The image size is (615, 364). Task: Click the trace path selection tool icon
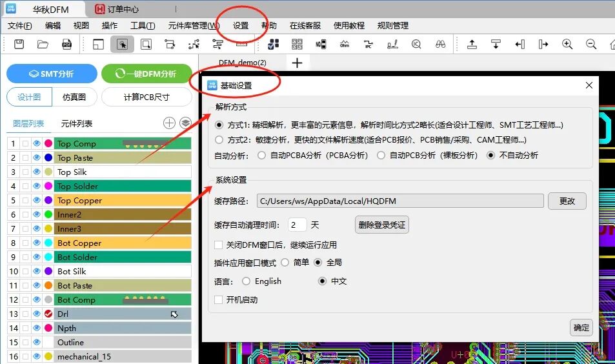pos(194,45)
